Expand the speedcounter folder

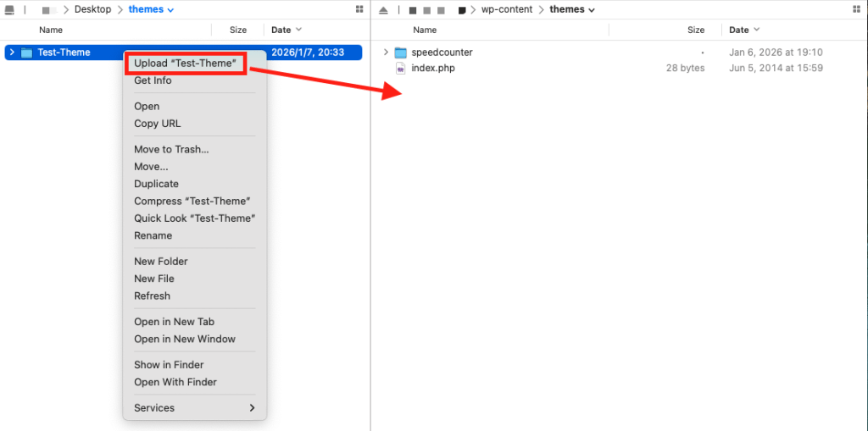click(x=386, y=52)
